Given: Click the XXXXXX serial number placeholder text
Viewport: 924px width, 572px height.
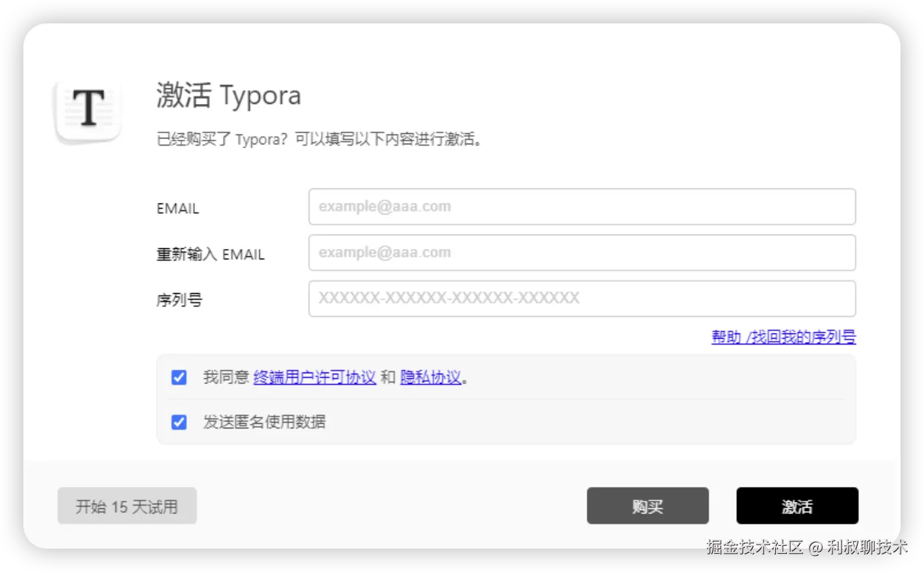Looking at the screenshot, I should (x=448, y=298).
